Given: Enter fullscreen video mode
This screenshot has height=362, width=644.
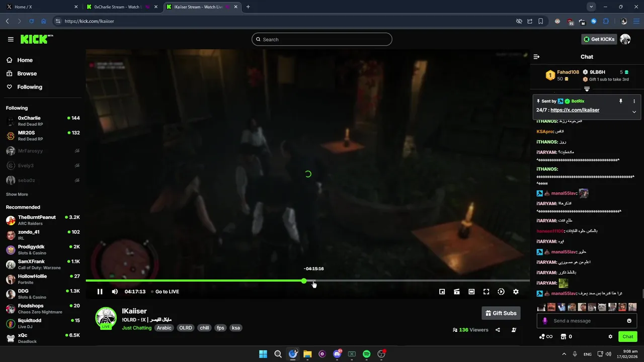Looking at the screenshot, I should tap(486, 292).
